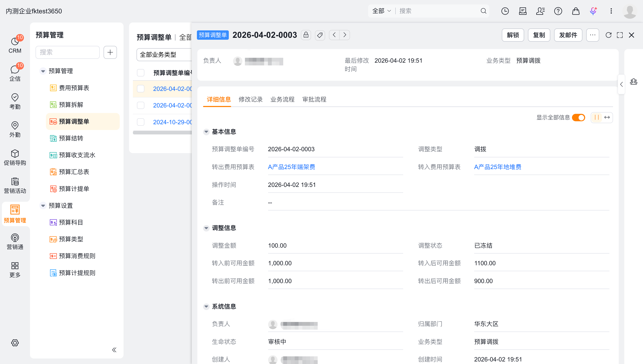Open A产品25年地堆费 budget link
This screenshot has width=643, height=364.
(498, 167)
